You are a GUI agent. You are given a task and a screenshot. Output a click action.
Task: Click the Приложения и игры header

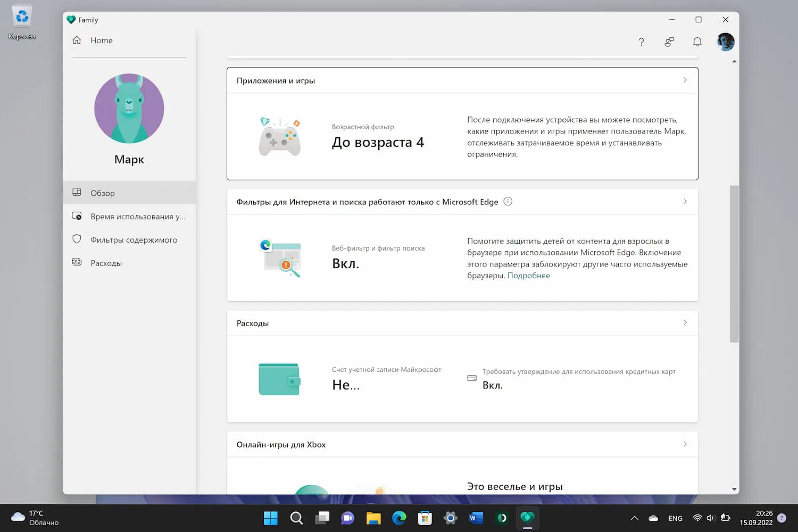point(462,80)
